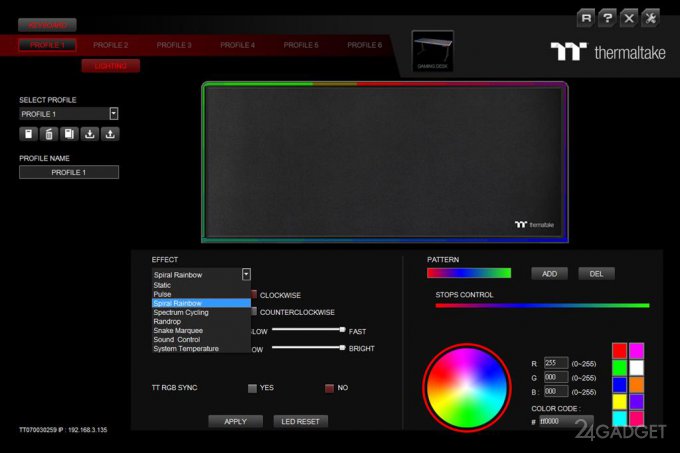Image resolution: width=680 pixels, height=453 pixels.
Task: Select the TT RGB Sync NO checkbox
Action: pos(329,388)
